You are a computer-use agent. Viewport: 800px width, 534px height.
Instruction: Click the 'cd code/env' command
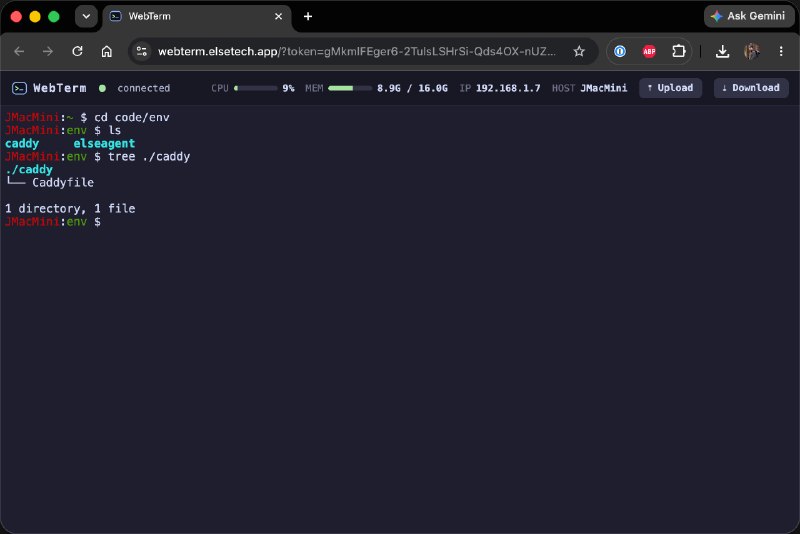tap(132, 117)
